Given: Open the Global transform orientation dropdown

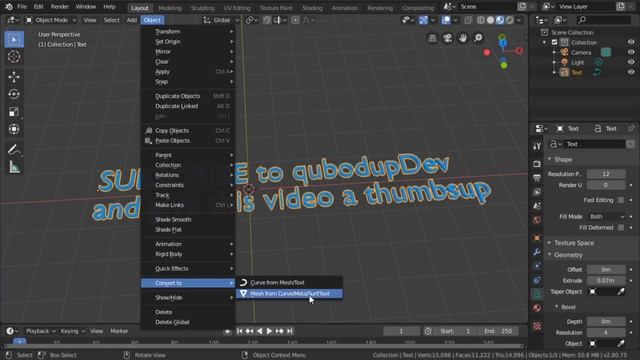Looking at the screenshot, I should [x=222, y=20].
